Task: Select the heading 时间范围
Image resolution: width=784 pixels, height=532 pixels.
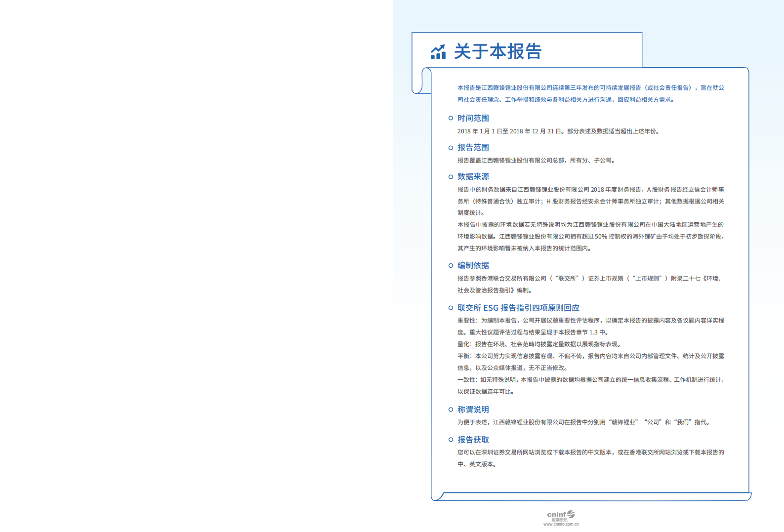Action: (x=473, y=118)
